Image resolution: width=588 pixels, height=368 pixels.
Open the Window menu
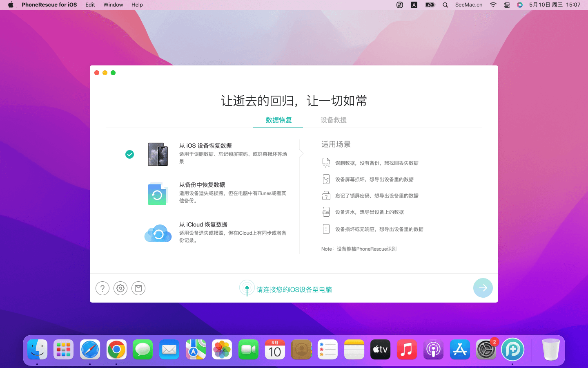pyautogui.click(x=113, y=5)
